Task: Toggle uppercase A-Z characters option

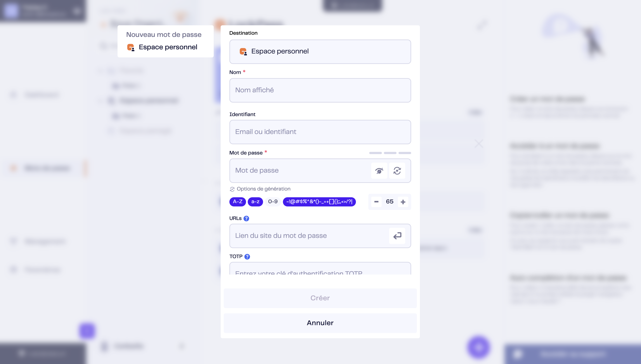Action: click(x=237, y=202)
